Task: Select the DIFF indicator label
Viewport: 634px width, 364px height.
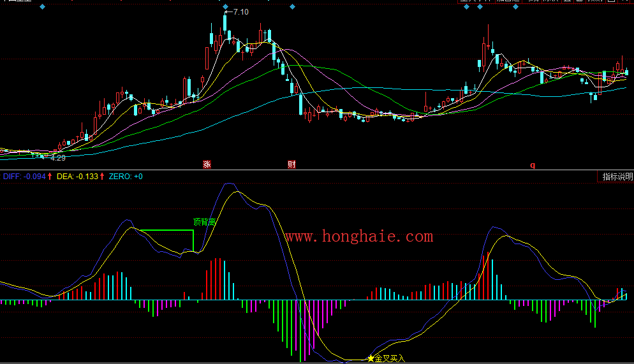Action: click(x=13, y=177)
